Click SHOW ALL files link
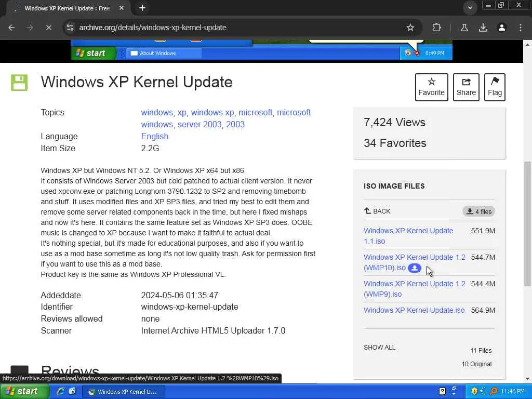Viewport: 532px width, 399px height. pyautogui.click(x=379, y=348)
